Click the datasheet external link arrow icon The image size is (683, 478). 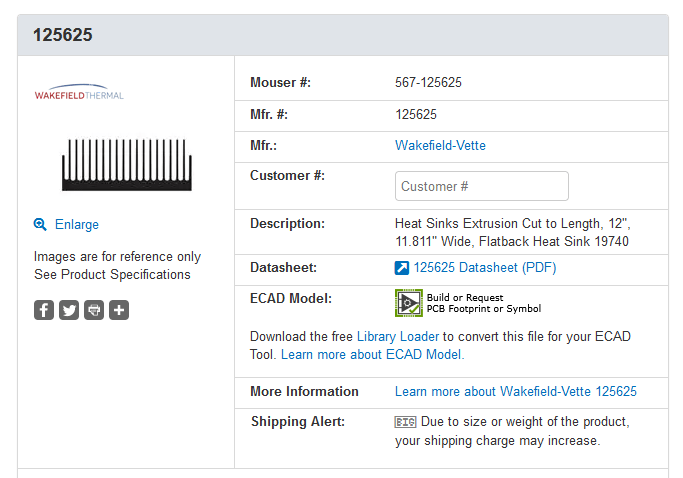[402, 268]
